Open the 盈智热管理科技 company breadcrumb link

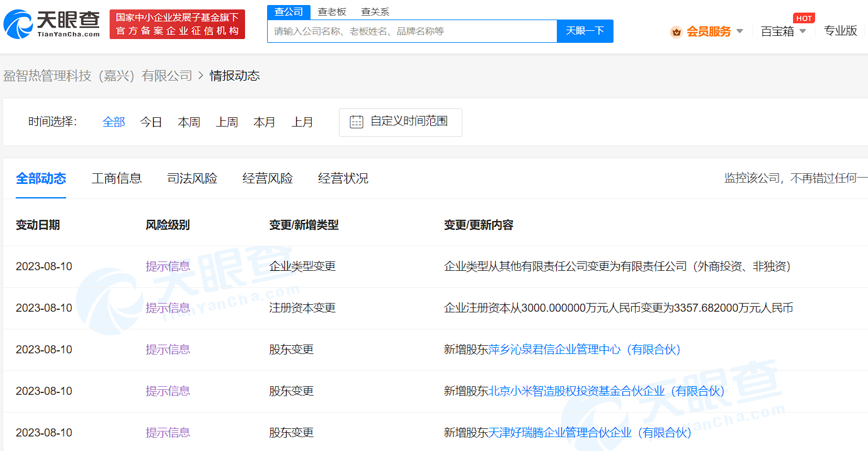pos(98,76)
